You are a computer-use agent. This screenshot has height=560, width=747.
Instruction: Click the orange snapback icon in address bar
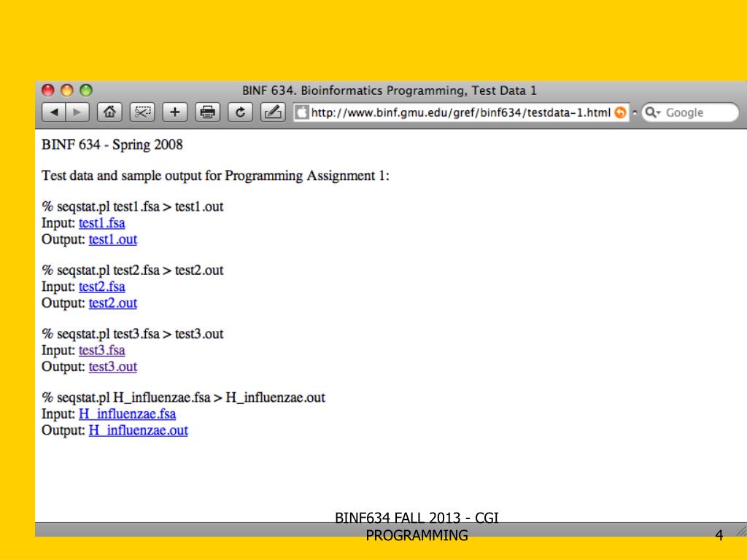pos(620,112)
